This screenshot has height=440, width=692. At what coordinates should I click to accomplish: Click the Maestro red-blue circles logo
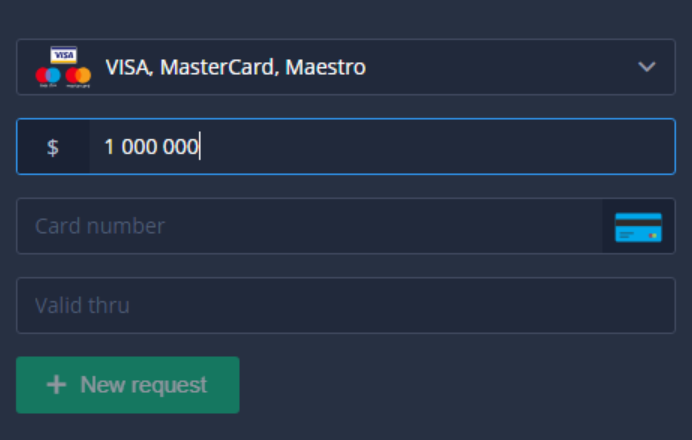pyautogui.click(x=48, y=77)
